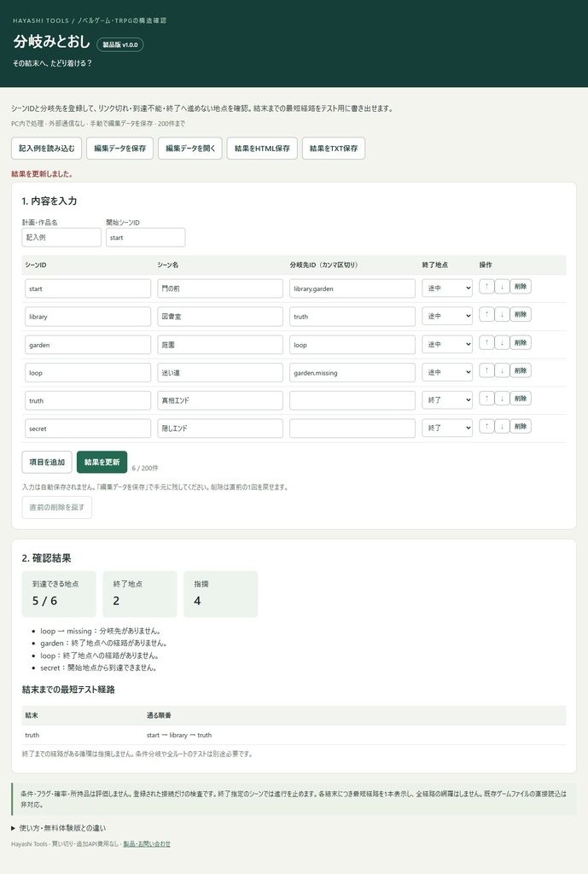Click 編集データを保存 button
Screen dimensions: 588x874
point(119,149)
